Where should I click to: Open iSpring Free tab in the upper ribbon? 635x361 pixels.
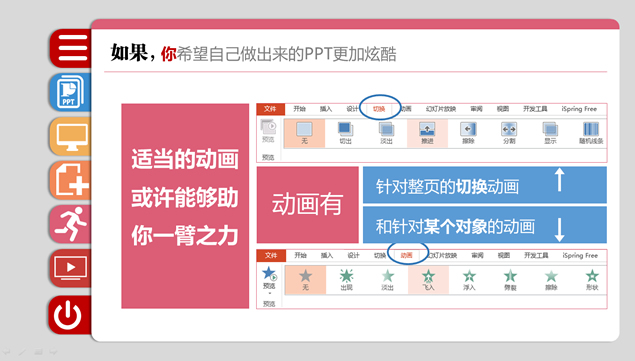pos(579,109)
